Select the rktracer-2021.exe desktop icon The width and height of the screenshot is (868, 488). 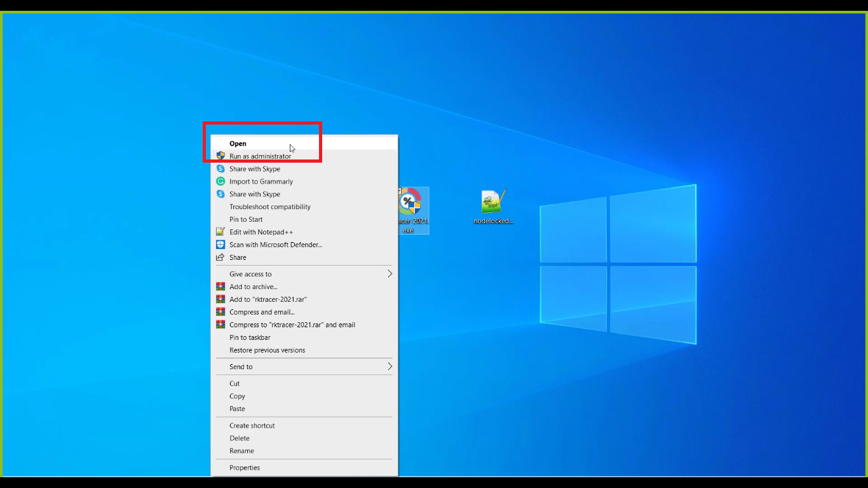[413, 210]
